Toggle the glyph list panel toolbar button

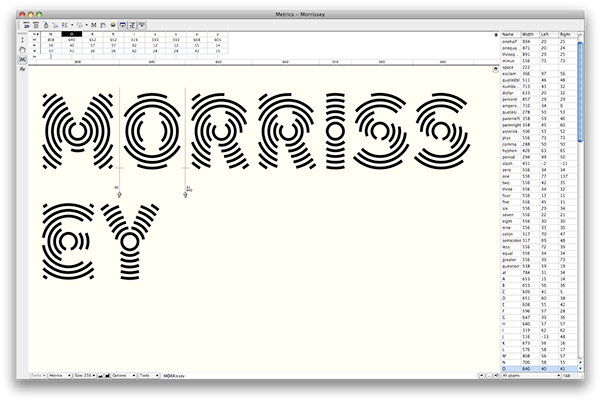[142, 25]
